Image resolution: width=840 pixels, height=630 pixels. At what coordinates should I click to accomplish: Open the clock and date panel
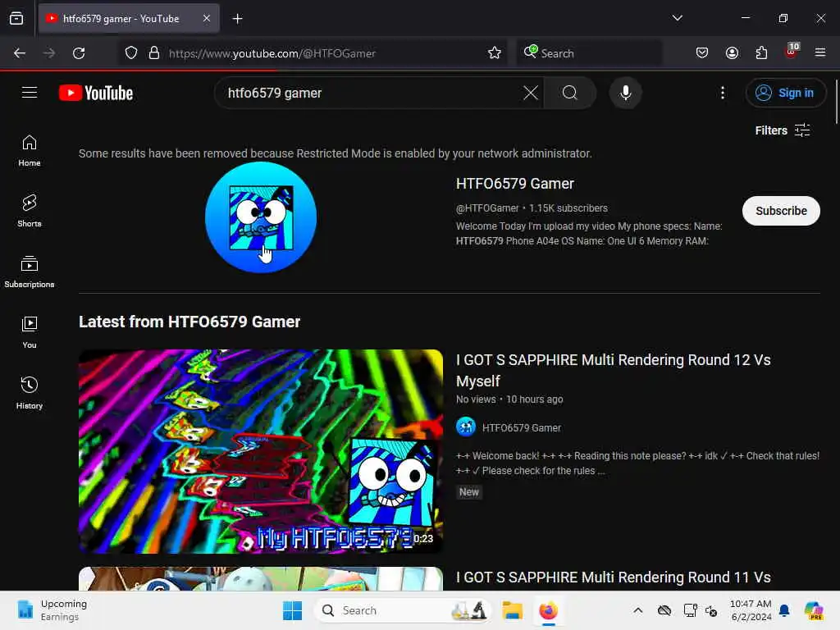(x=751, y=610)
